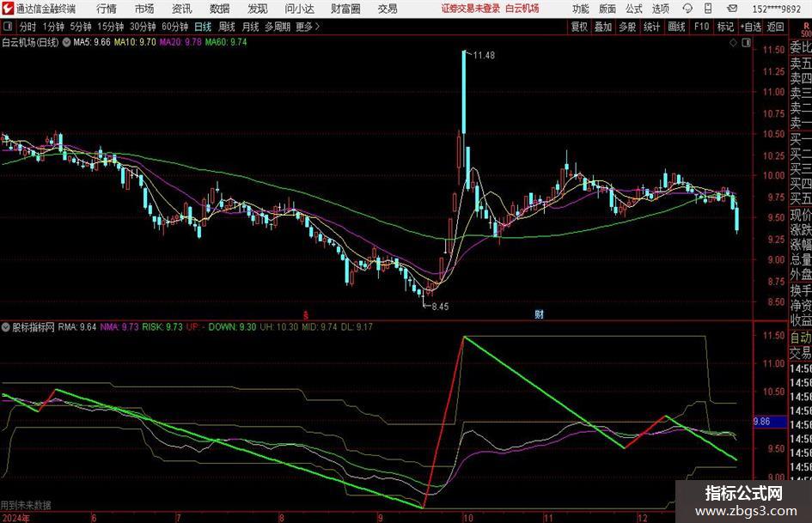The height and width of the screenshot is (523, 812).
Task: Open the 功能 menu
Action: [x=581, y=9]
